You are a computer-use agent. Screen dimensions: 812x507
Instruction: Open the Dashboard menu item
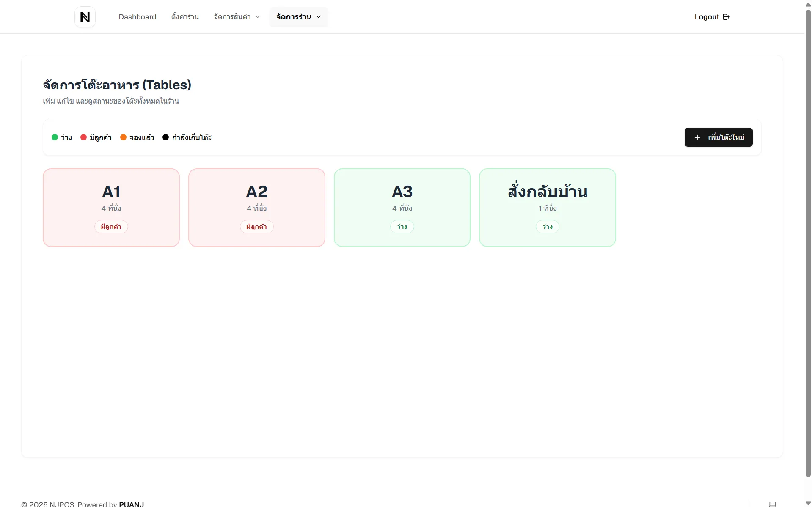pos(138,17)
